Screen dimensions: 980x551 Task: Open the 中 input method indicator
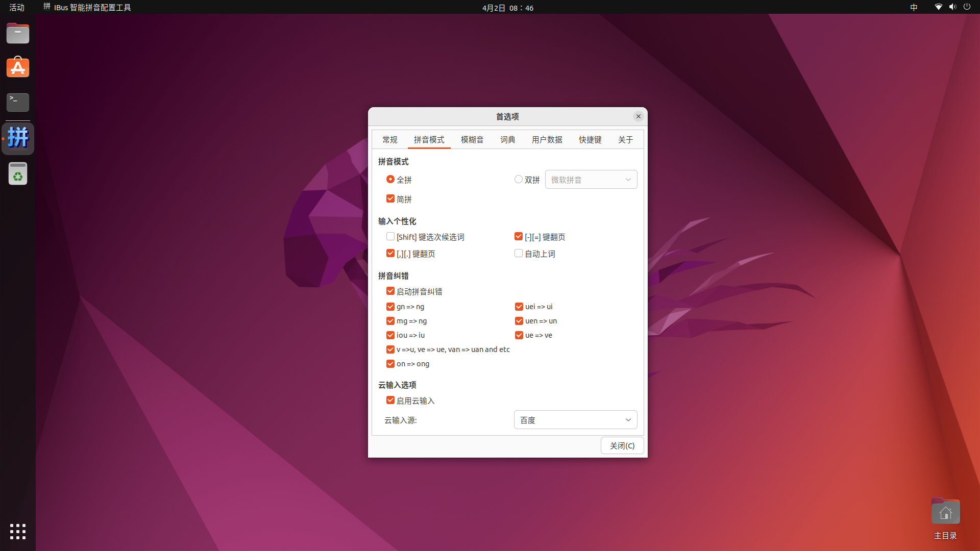pos(914,7)
